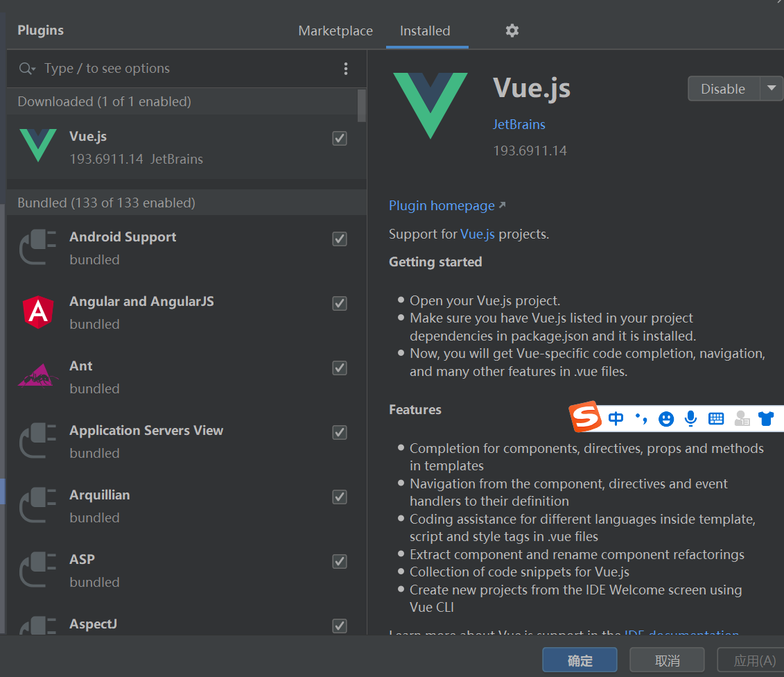The image size is (784, 677).
Task: Click the large Vue.js logo in details
Action: [x=430, y=105]
